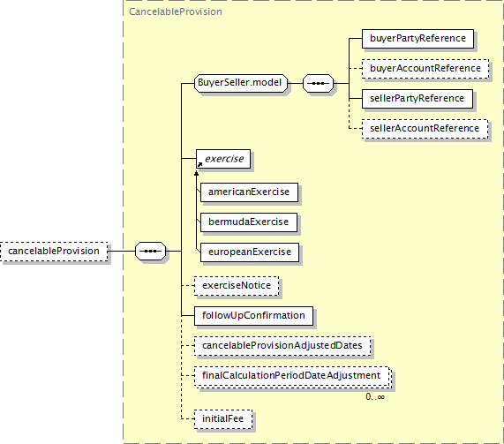504x444 pixels.
Task: Click the cancelableProvisionAdjustedDates element
Action: [x=282, y=346]
